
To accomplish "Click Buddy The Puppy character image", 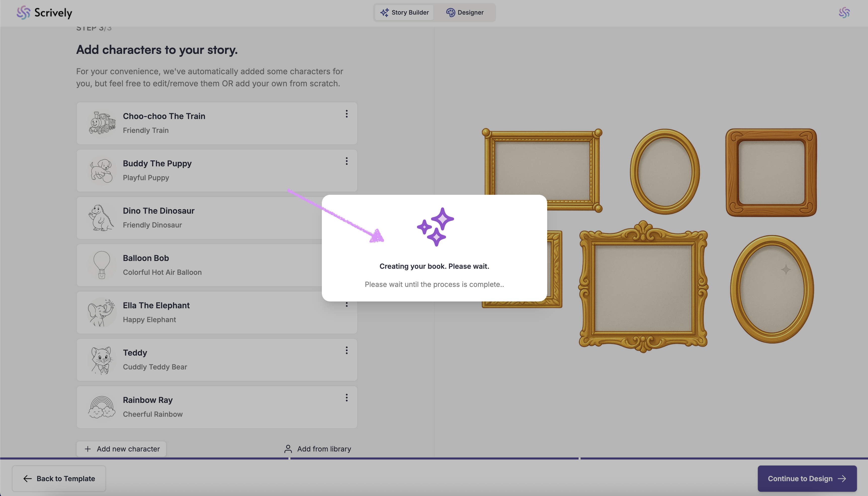I will click(102, 170).
